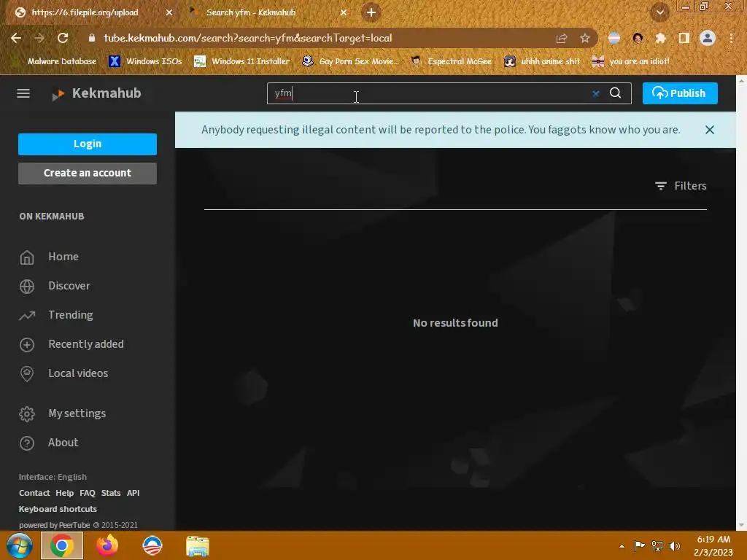Open the hamburger sidebar menu
Screen dimensions: 747x560
click(23, 93)
